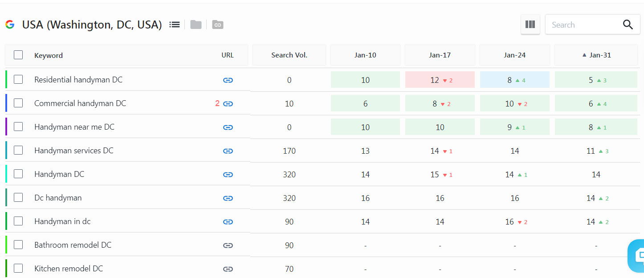The width and height of the screenshot is (644, 278).
Task: Sort by the Jan-31 column header
Action: 596,55
